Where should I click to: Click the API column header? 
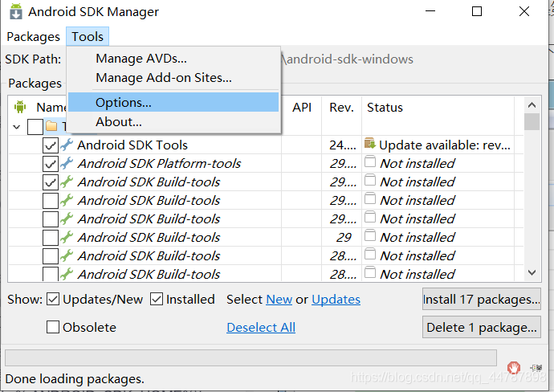click(x=302, y=107)
